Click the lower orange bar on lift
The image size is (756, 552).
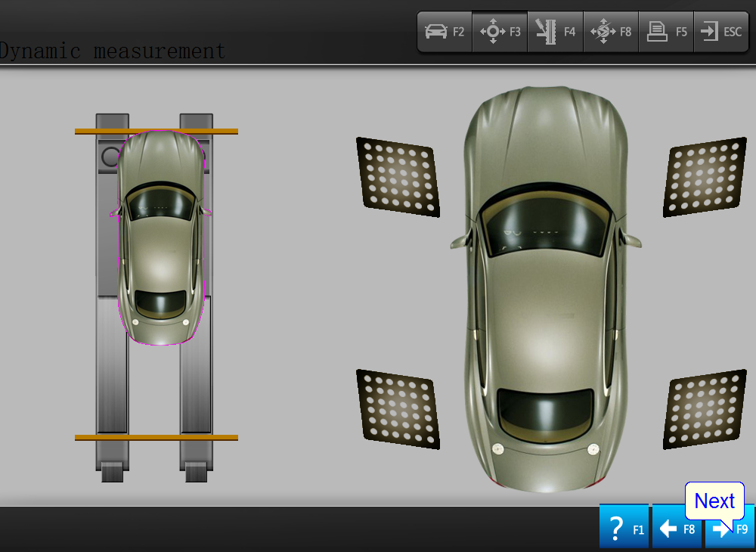(x=156, y=437)
